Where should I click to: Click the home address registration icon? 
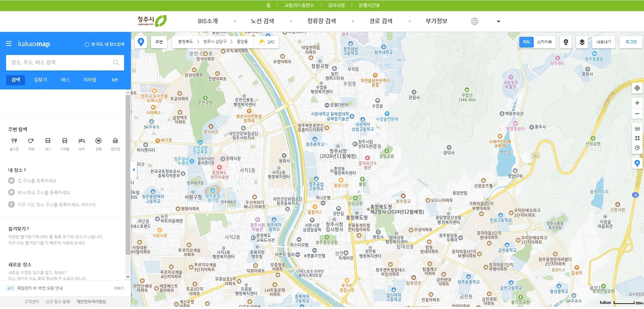pos(11,180)
